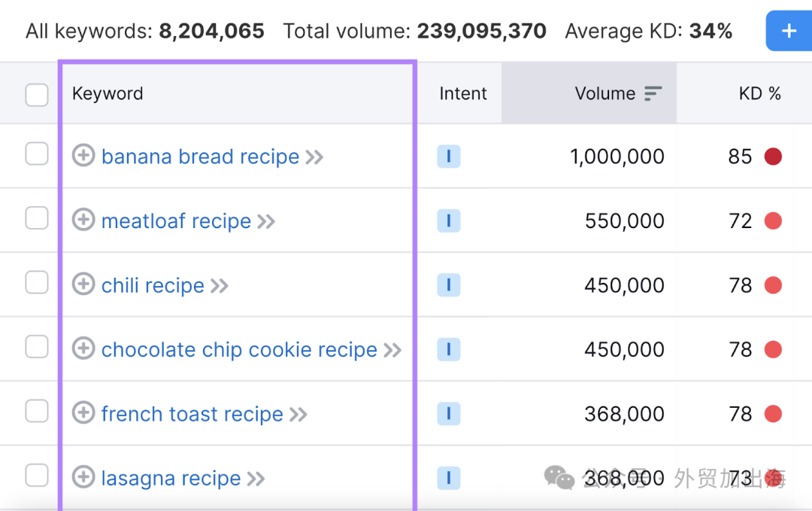Click the Keyword column header
The width and height of the screenshot is (812, 511).
tap(108, 93)
